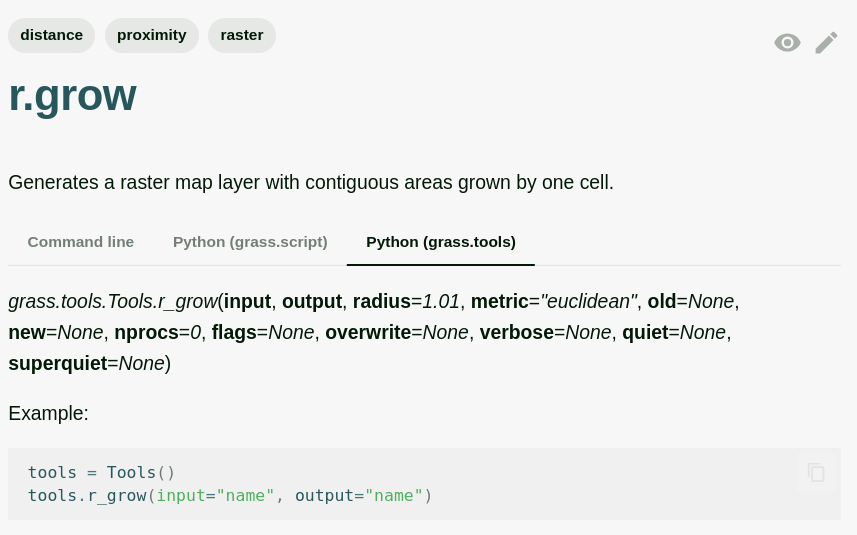Click the "output" parameter in the signature
This screenshot has height=535, width=857.
pyautogui.click(x=312, y=301)
